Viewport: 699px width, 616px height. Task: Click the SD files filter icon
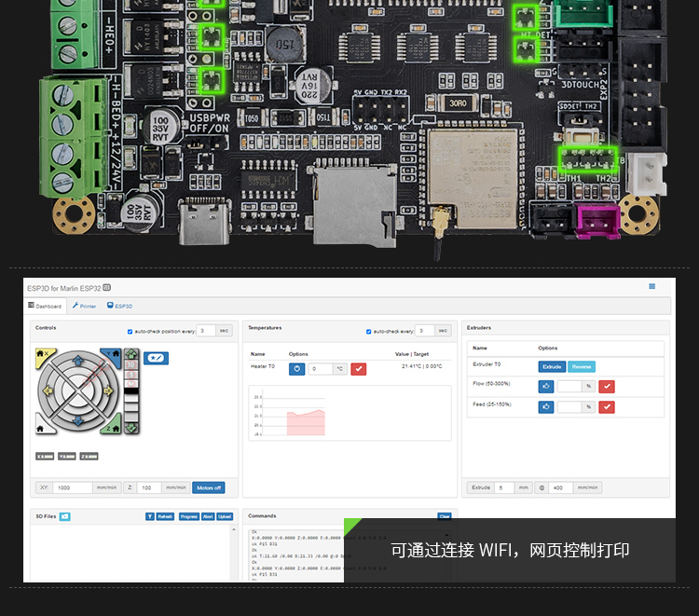(x=150, y=516)
